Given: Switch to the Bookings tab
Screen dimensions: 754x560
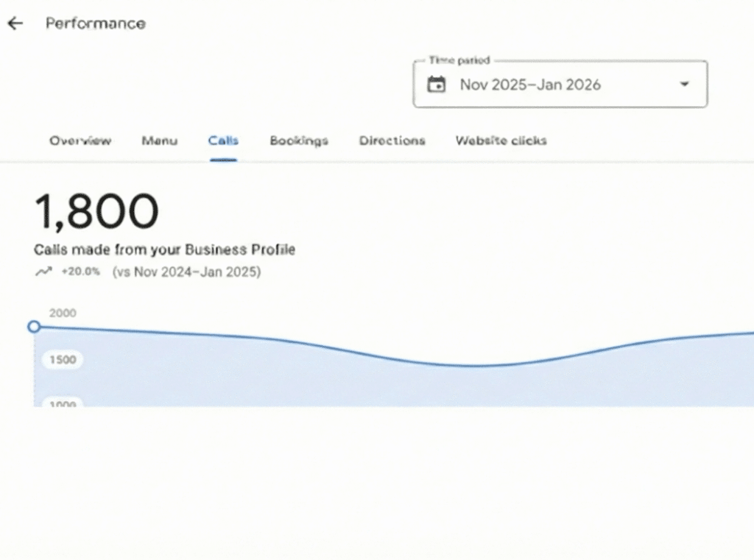Looking at the screenshot, I should [298, 141].
